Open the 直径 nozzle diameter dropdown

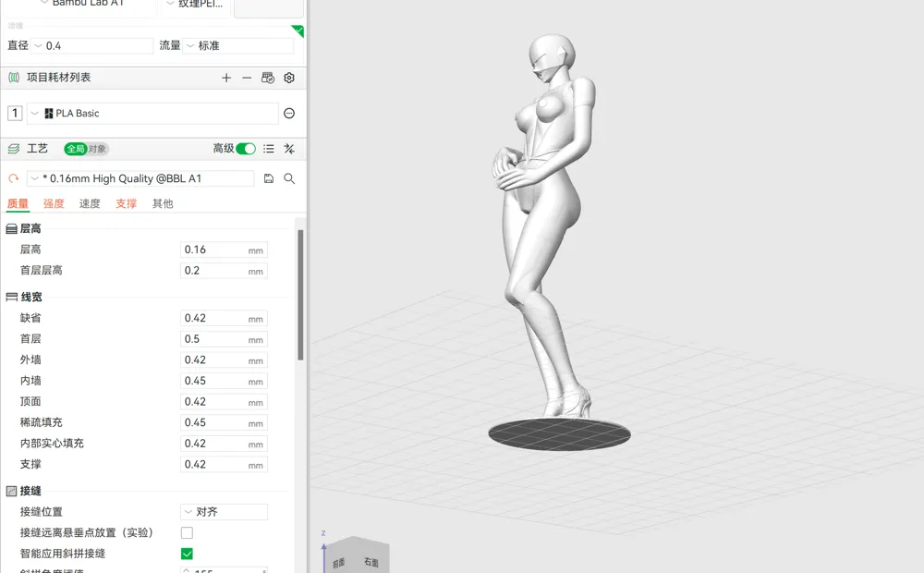click(92, 45)
